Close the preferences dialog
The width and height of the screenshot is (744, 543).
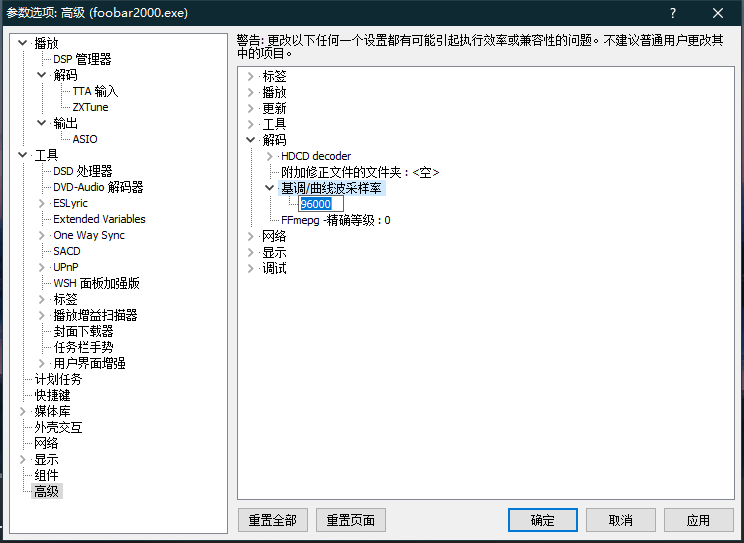coord(718,13)
